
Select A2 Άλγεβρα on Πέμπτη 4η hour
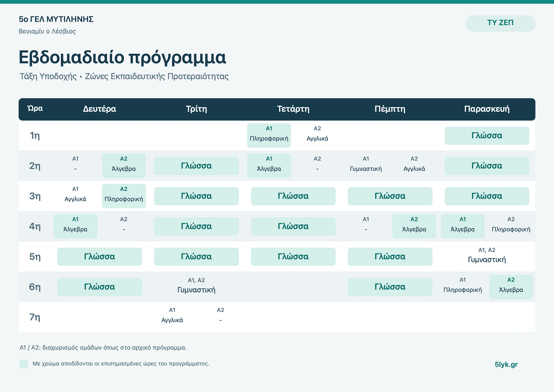(414, 226)
